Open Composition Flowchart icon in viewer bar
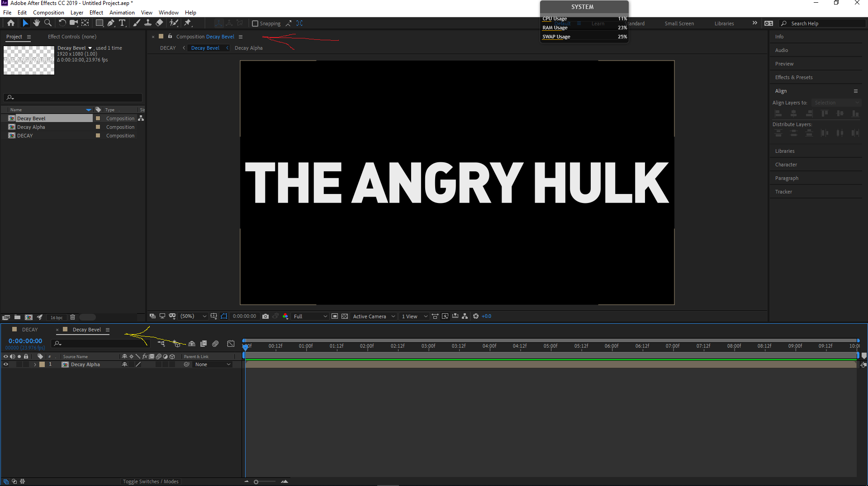The height and width of the screenshot is (486, 868). pyautogui.click(x=465, y=316)
